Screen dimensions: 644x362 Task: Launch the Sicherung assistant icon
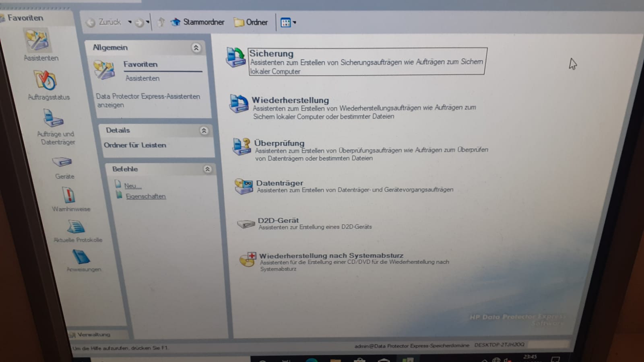click(236, 58)
